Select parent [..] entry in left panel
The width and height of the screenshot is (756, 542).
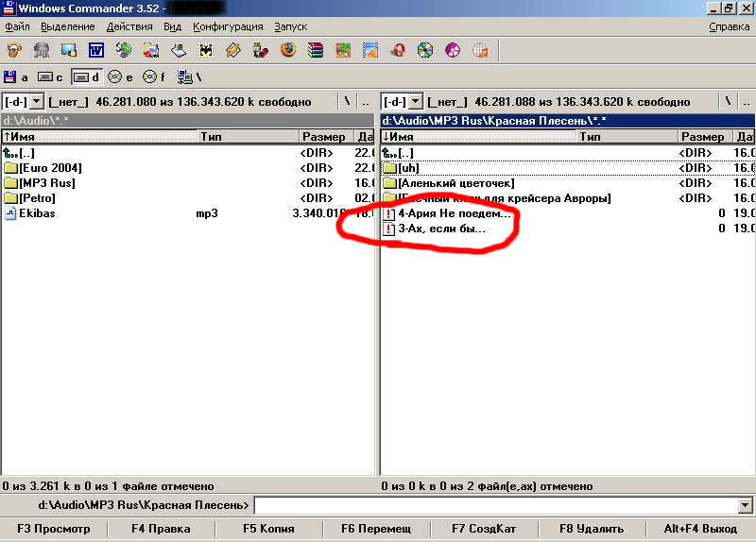point(188,153)
